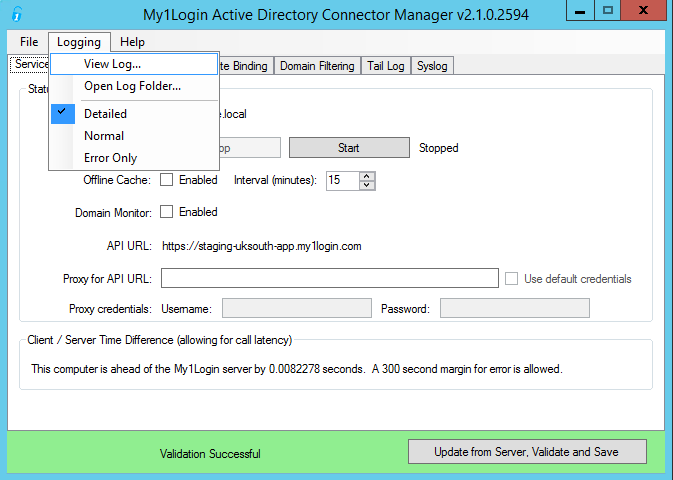Open the File menu
The width and height of the screenshot is (673, 480).
pos(29,42)
